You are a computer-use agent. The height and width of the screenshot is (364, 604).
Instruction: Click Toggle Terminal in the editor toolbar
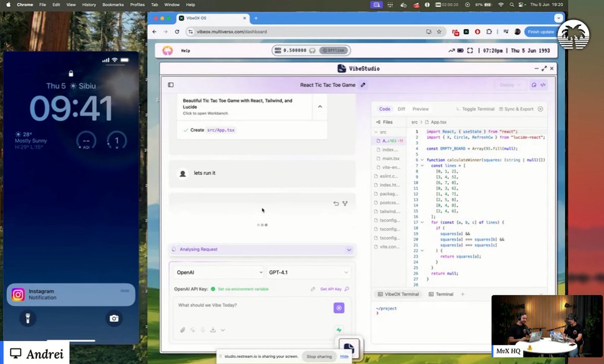478,109
